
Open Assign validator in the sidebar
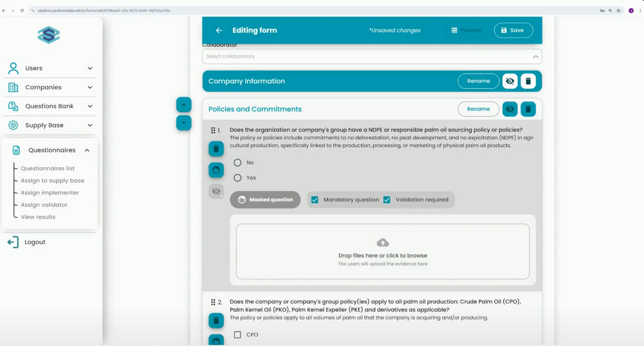[44, 205]
